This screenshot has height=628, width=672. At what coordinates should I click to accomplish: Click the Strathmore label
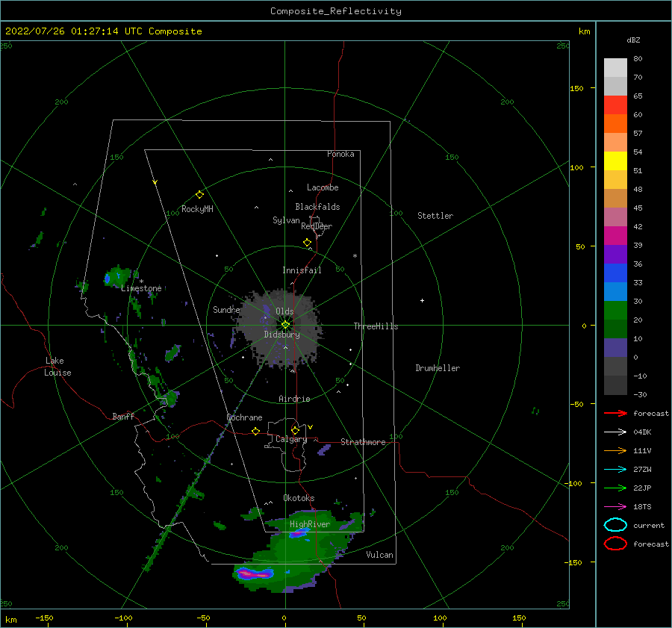(x=363, y=442)
